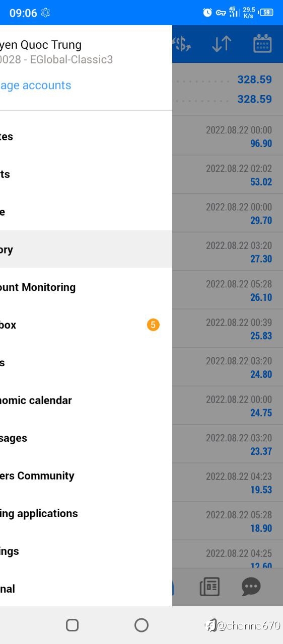
Task: Open the news icon in bottom bar
Action: point(209,587)
